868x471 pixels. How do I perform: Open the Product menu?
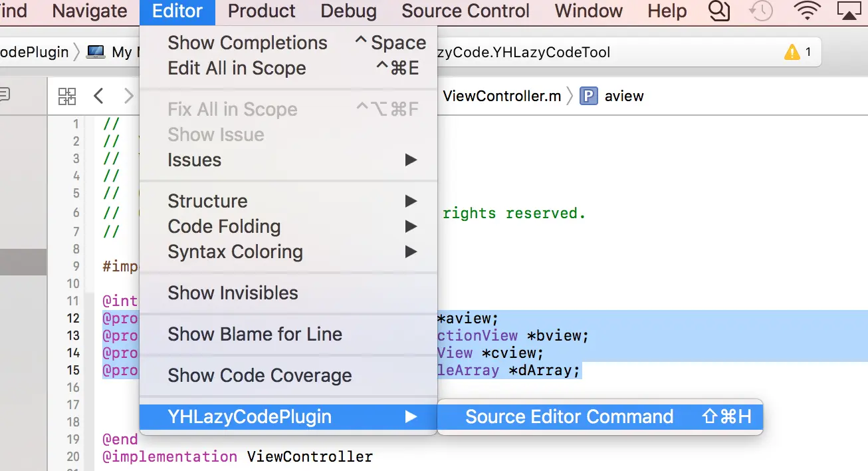pos(262,11)
